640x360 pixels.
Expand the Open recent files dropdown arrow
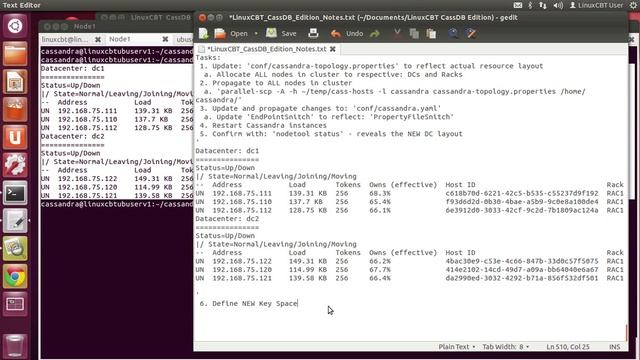pyautogui.click(x=256, y=34)
